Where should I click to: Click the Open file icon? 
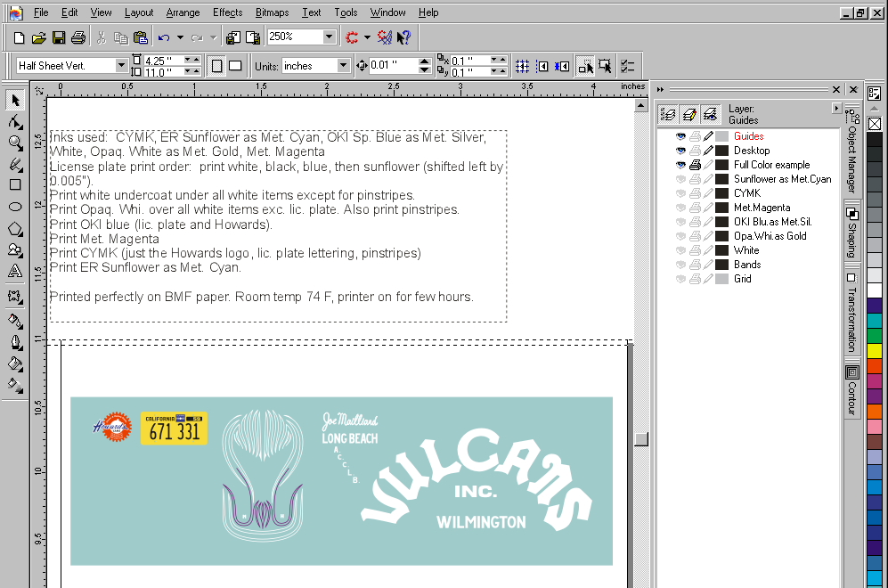[38, 38]
